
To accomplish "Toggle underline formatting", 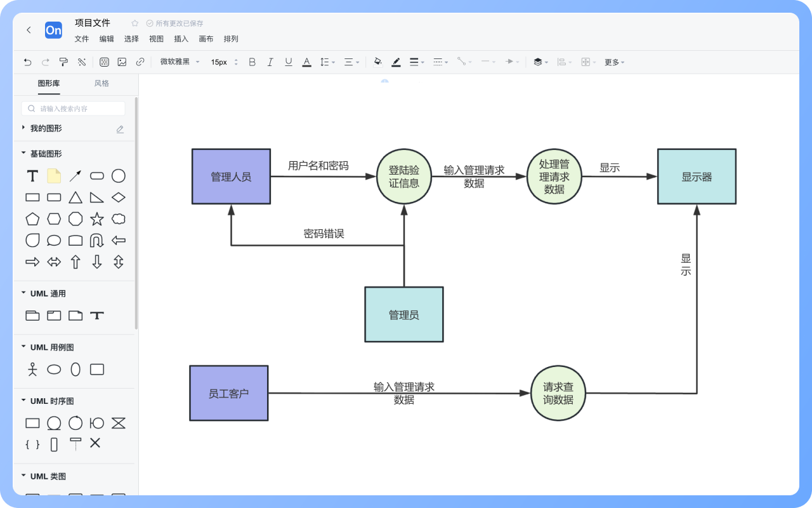I will (288, 62).
